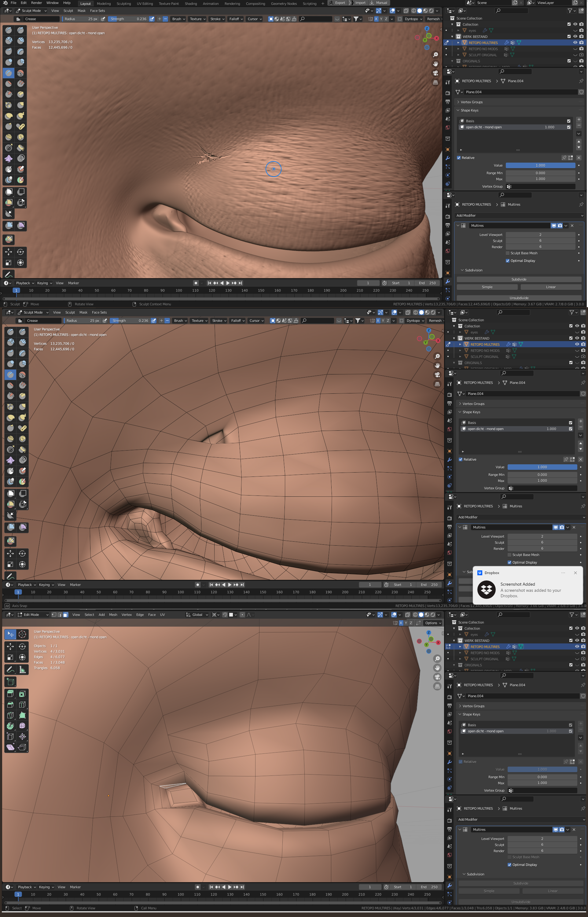Enable edge select mode
Screen dimensions: 588x917
tap(60, 615)
